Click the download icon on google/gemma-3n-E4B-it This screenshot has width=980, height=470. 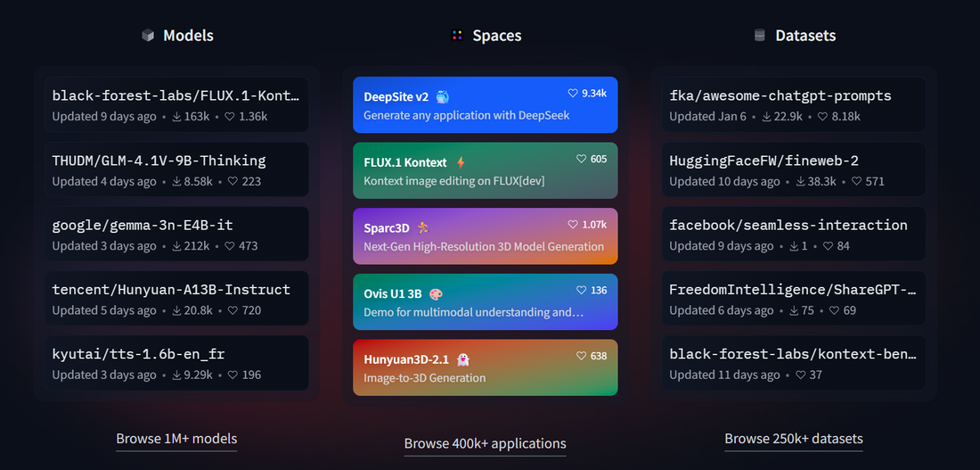point(177,246)
